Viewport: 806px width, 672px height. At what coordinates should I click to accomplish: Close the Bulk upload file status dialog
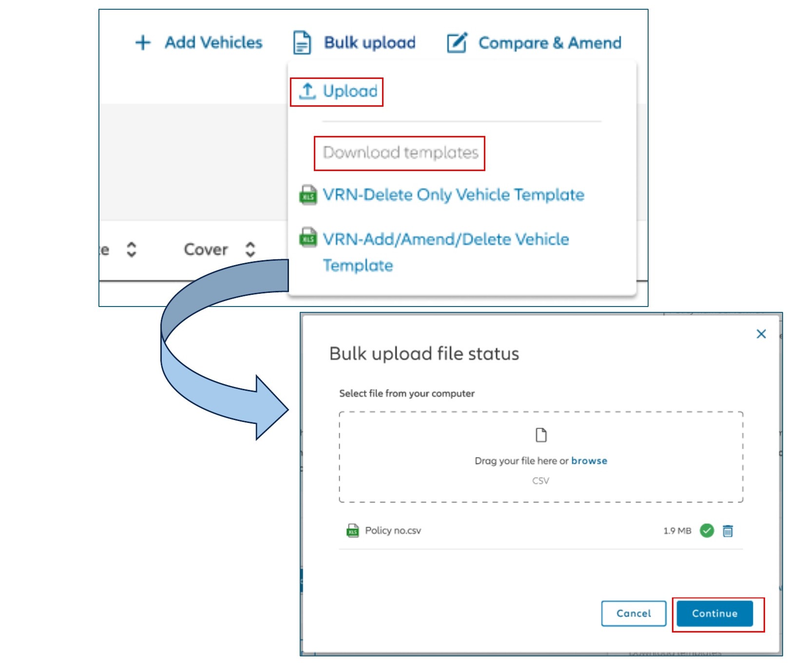click(x=761, y=334)
